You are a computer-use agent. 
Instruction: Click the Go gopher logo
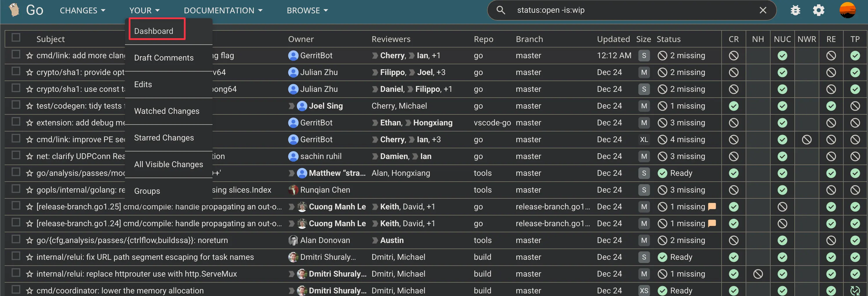click(x=13, y=10)
